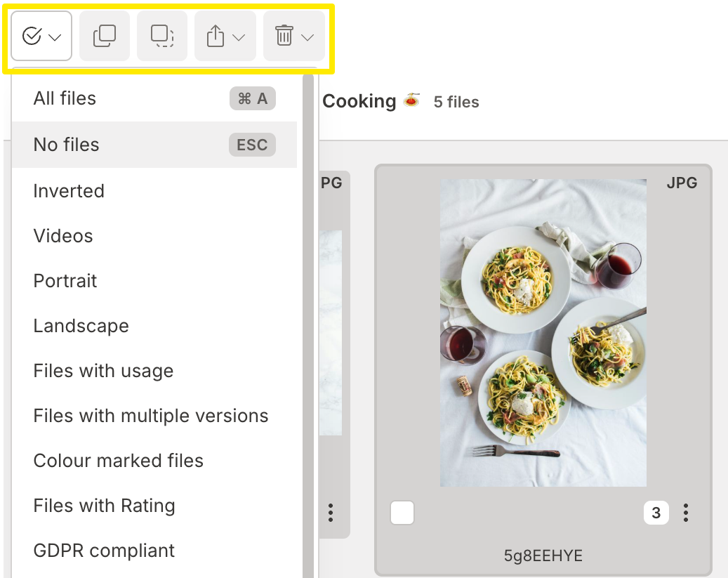Image resolution: width=728 pixels, height=578 pixels.
Task: Open three-dot menu on the 5g8EEHYE card
Action: coord(686,513)
